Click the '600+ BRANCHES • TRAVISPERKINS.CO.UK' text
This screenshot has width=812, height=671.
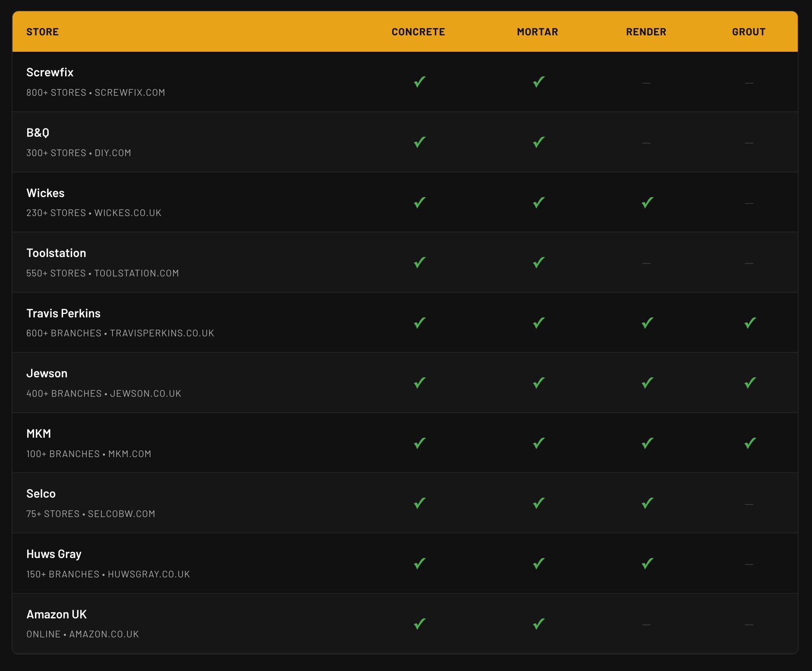point(120,333)
